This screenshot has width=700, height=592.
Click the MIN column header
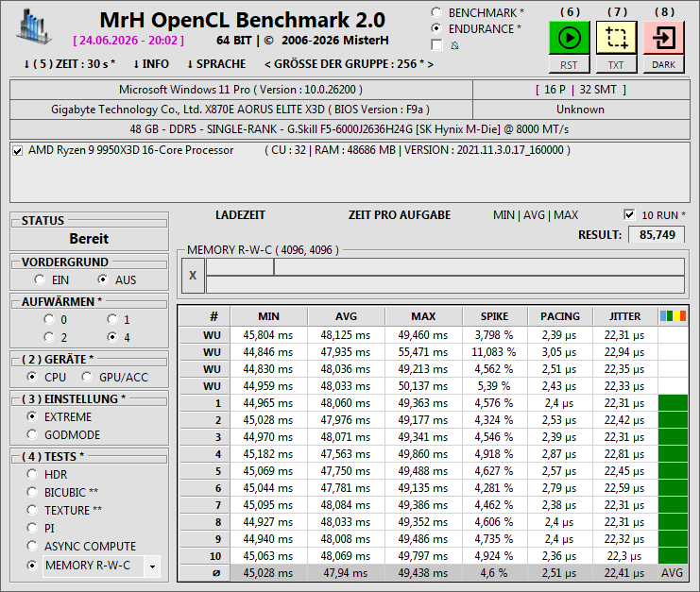pyautogui.click(x=268, y=316)
